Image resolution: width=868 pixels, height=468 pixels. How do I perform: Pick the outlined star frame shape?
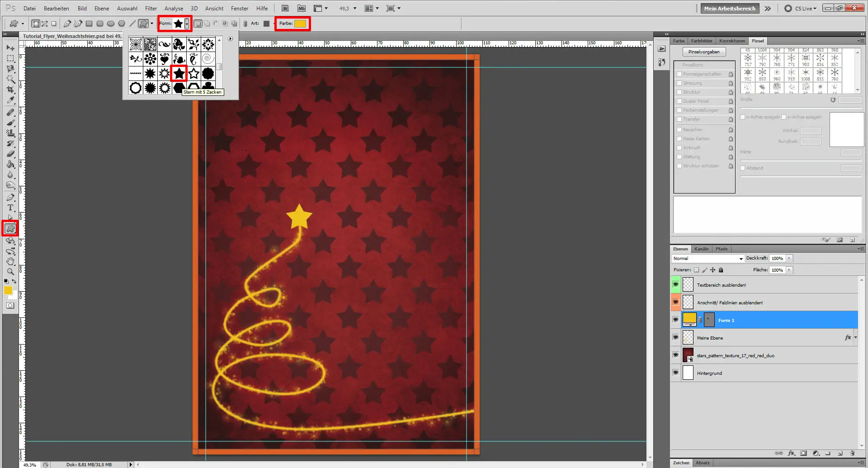193,73
